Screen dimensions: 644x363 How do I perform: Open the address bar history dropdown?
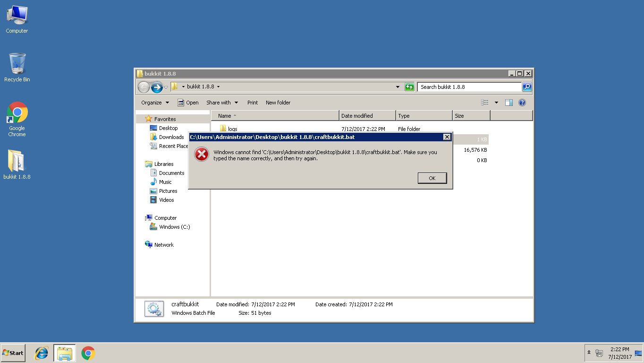[x=398, y=87]
